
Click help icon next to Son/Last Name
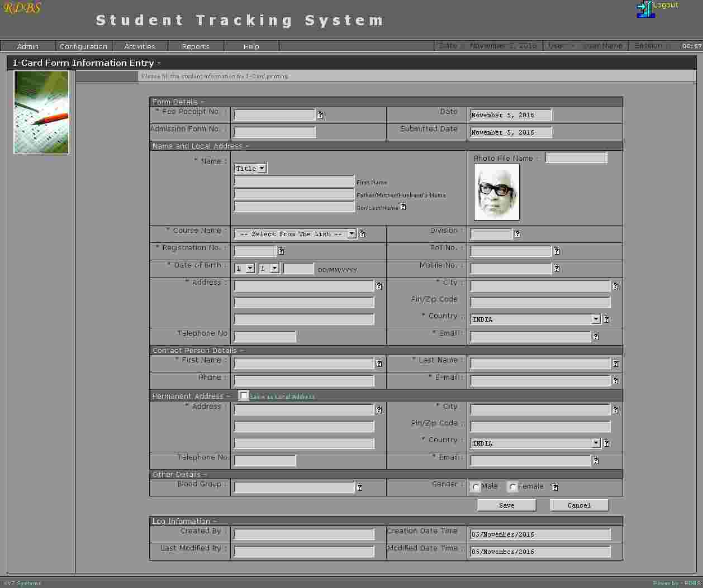pyautogui.click(x=403, y=207)
